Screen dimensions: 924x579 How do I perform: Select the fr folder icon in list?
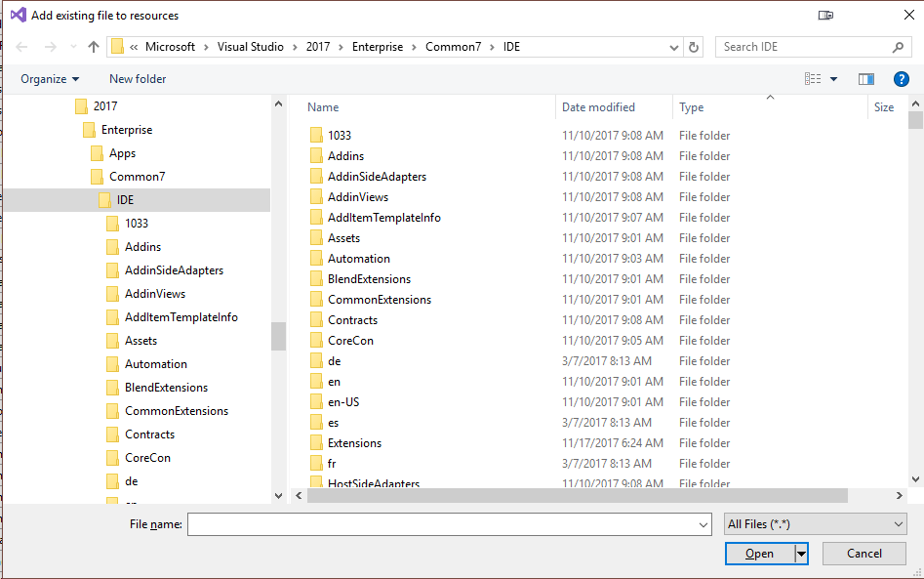[x=316, y=464]
